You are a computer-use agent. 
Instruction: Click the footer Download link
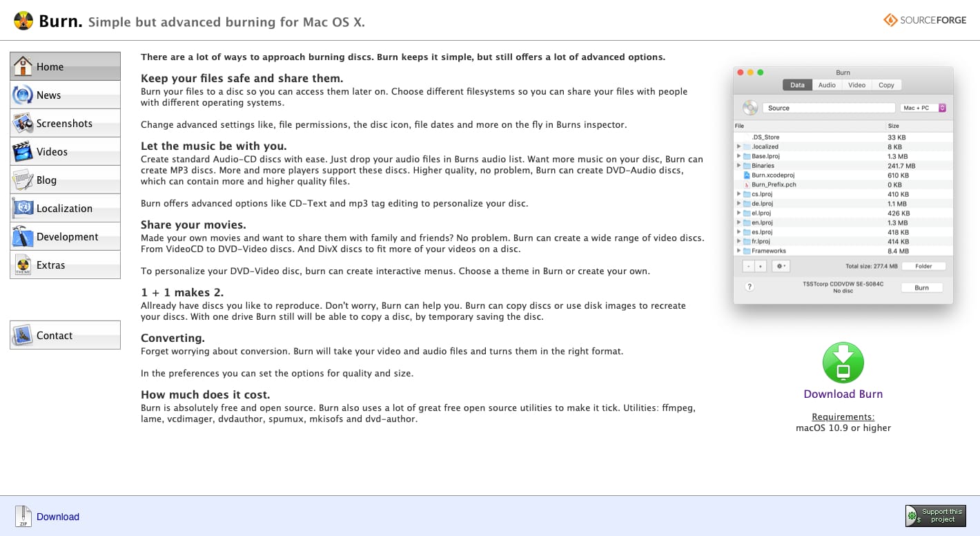click(x=58, y=517)
